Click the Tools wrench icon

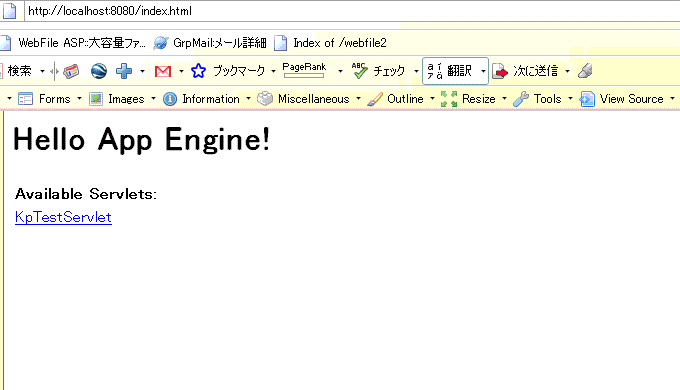[521, 99]
